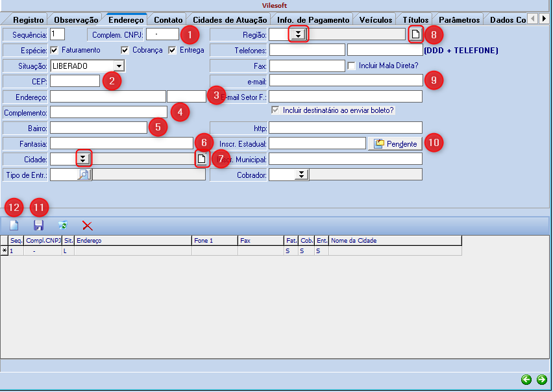Toggle the Cobrança checkbox
The image size is (553, 392).
125,50
